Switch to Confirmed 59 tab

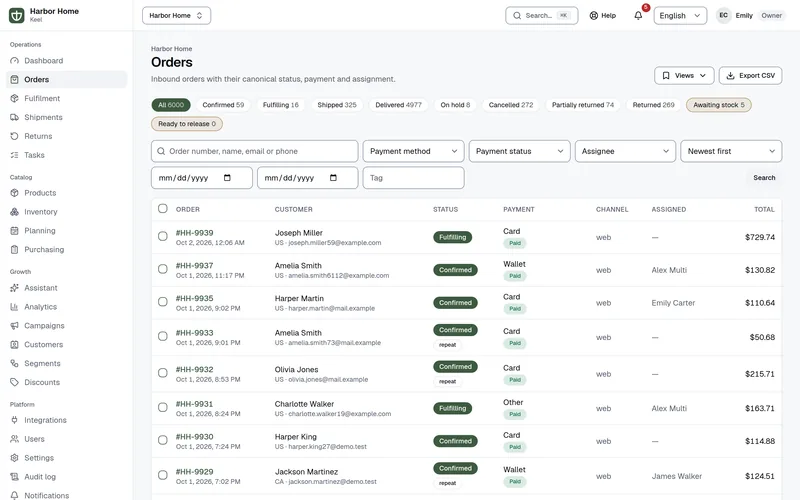223,105
